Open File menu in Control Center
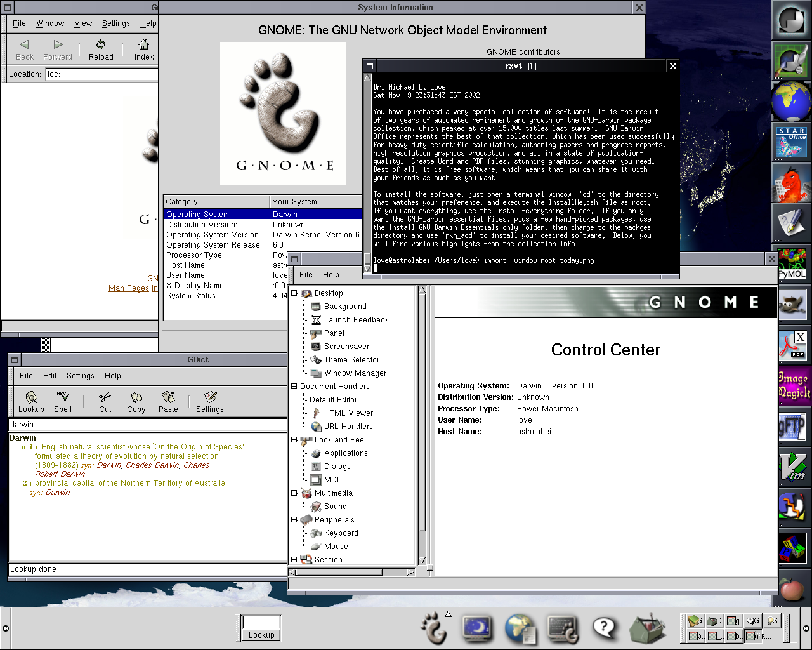Image resolution: width=812 pixels, height=650 pixels. tap(306, 275)
